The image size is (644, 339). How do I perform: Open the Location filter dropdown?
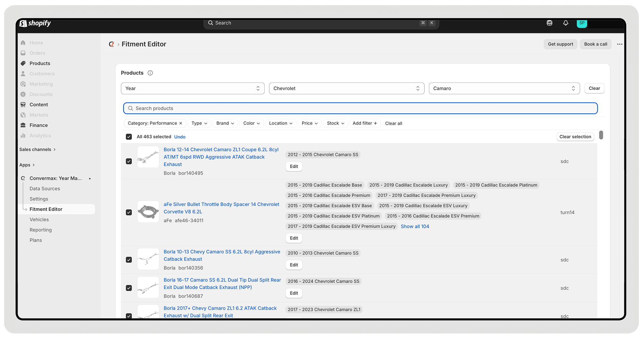point(281,123)
